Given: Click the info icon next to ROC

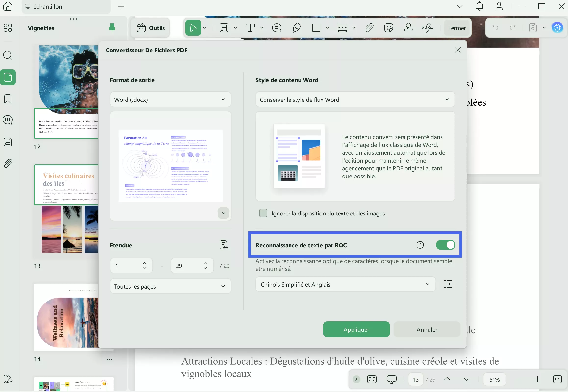Looking at the screenshot, I should tap(420, 245).
